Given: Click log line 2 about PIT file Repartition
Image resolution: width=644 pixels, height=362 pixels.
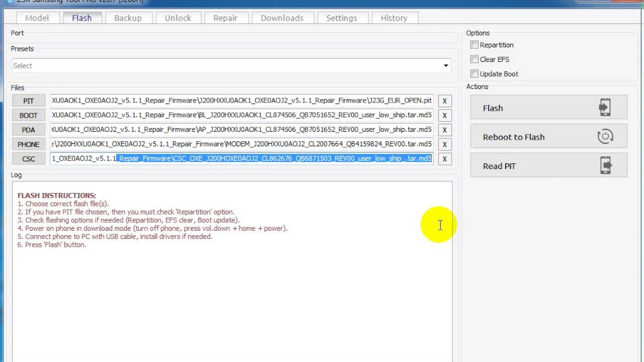Looking at the screenshot, I should click(126, 212).
